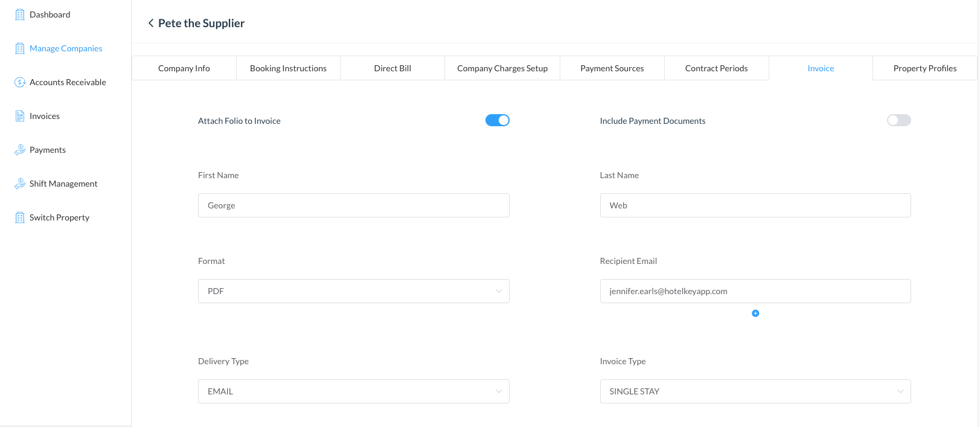Image resolution: width=980 pixels, height=427 pixels.
Task: Go back using arrow beside Pete the Supplier
Action: click(150, 23)
